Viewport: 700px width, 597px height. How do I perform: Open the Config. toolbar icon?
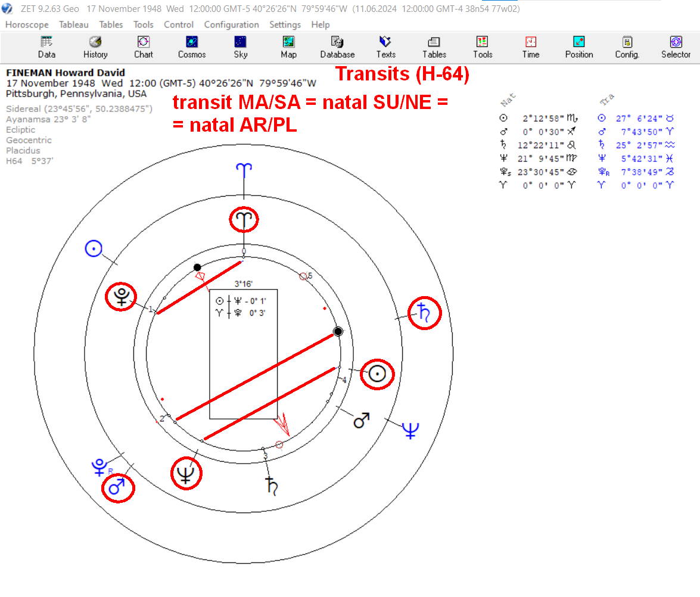coord(627,47)
